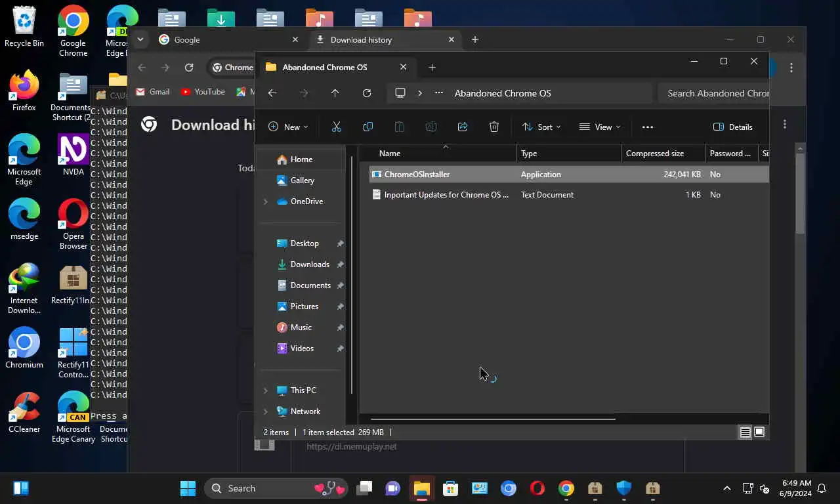Open Chrome tab search dropdown arrow
Screen dimensions: 840x504
click(140, 39)
